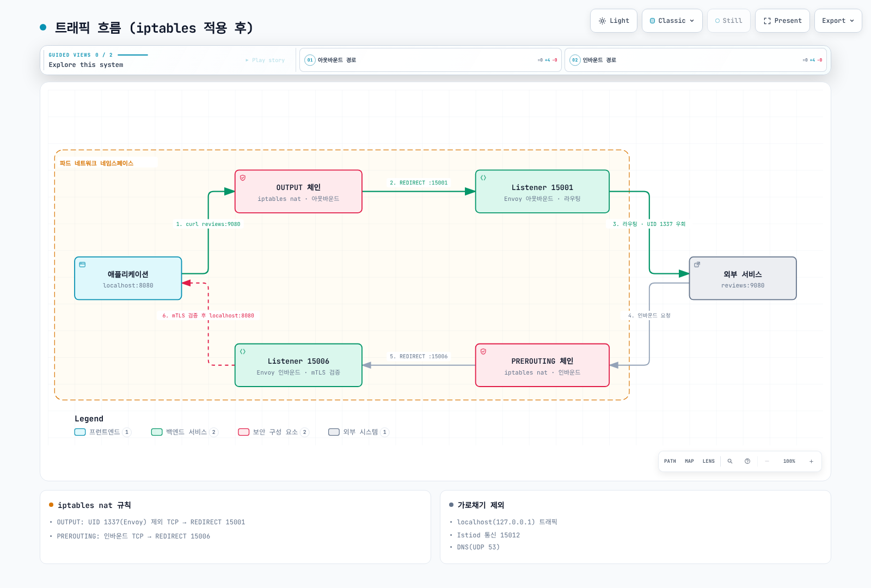
Task: Switch to PATH mode
Action: click(x=670, y=461)
